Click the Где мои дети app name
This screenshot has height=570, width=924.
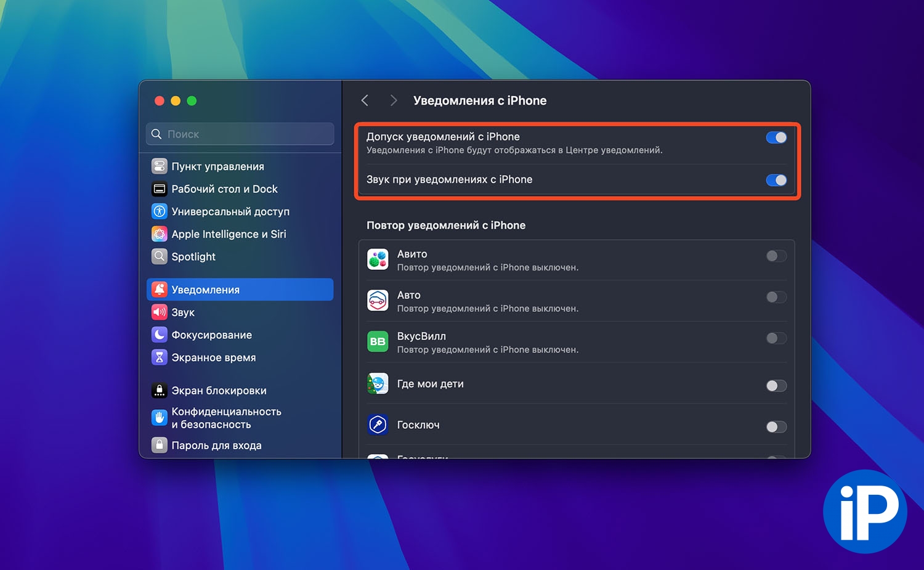coord(431,384)
